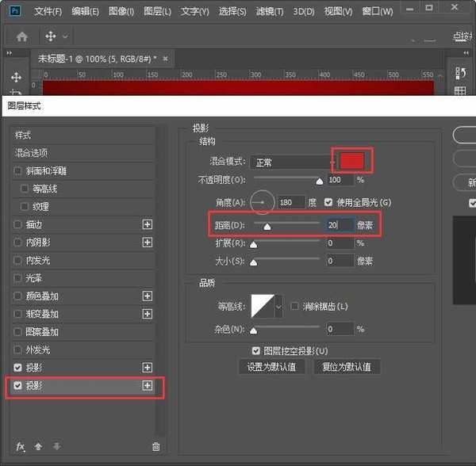476x466 pixels.
Task: Expand the Move tool preset dropdown arrow
Action: click(x=65, y=36)
